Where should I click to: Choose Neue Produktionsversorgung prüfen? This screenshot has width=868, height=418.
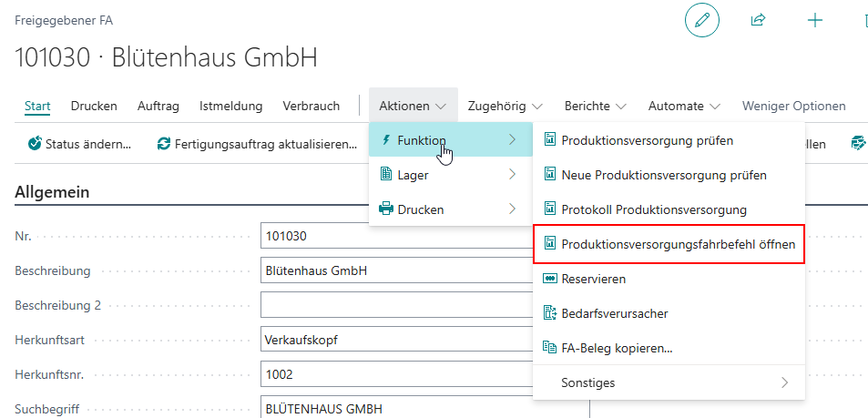[663, 175]
